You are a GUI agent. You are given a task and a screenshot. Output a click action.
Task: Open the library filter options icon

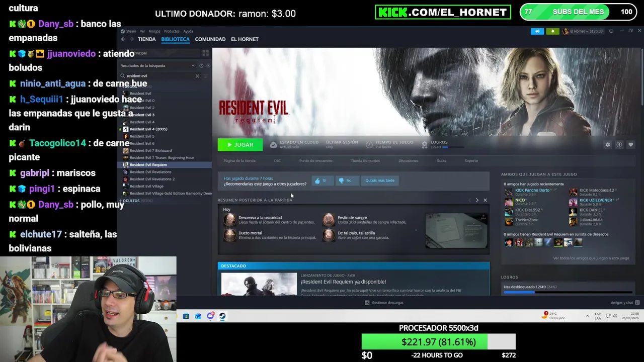[x=205, y=76]
